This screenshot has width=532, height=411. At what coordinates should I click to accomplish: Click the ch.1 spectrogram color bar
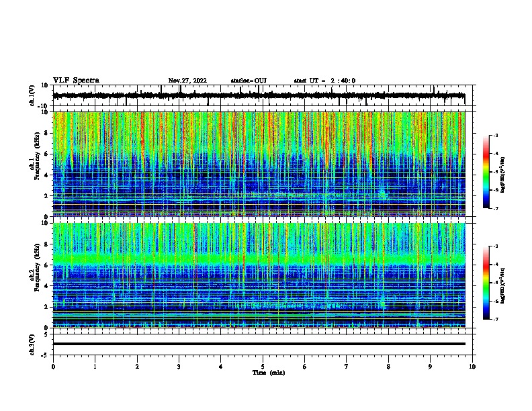click(x=486, y=172)
